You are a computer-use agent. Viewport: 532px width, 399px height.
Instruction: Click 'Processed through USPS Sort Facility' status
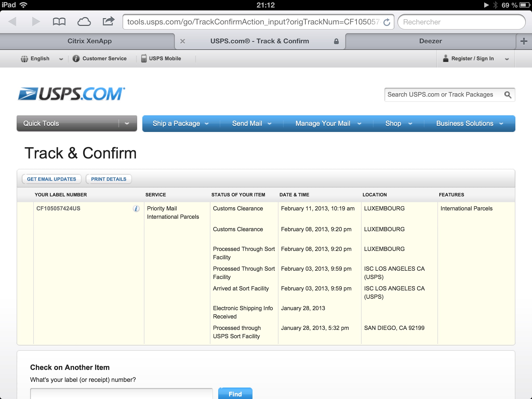click(237, 332)
